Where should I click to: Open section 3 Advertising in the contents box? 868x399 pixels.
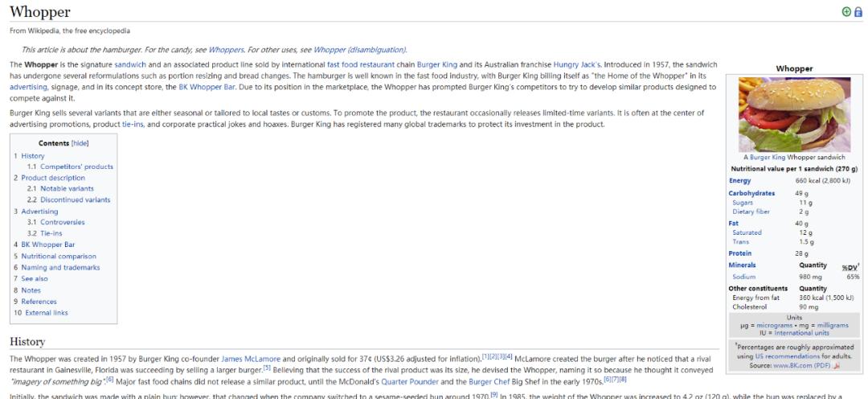pos(39,212)
